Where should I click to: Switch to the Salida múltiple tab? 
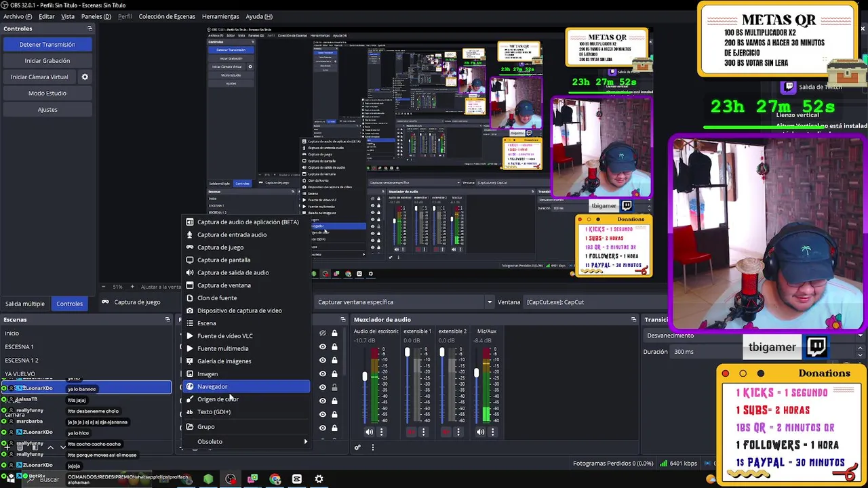click(x=25, y=304)
